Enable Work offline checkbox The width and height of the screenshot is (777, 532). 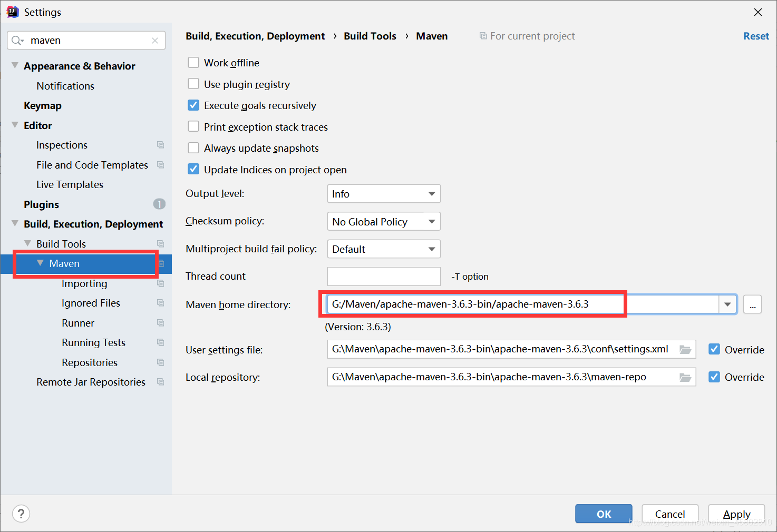pos(193,63)
